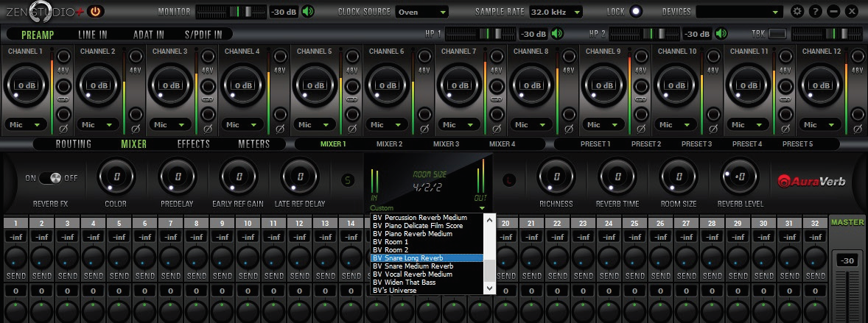868x323 pixels.
Task: Load Preset 5
Action: click(798, 144)
